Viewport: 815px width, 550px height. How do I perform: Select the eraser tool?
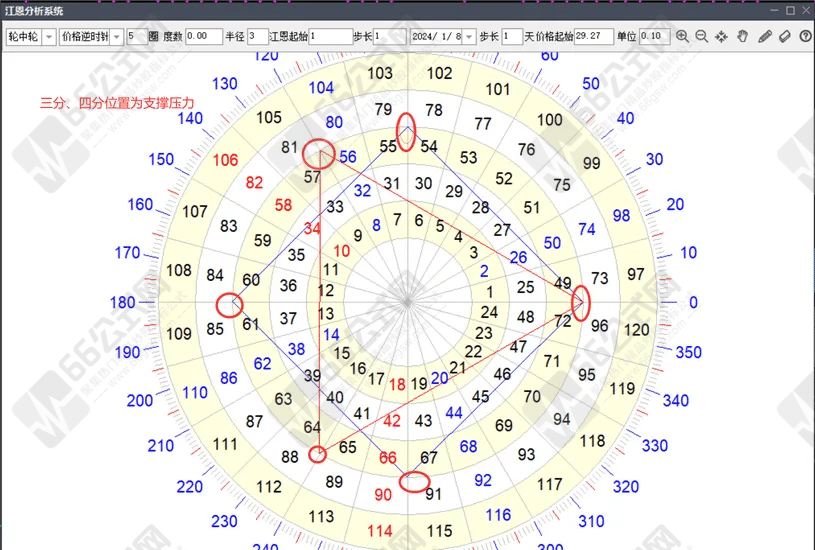[x=785, y=36]
